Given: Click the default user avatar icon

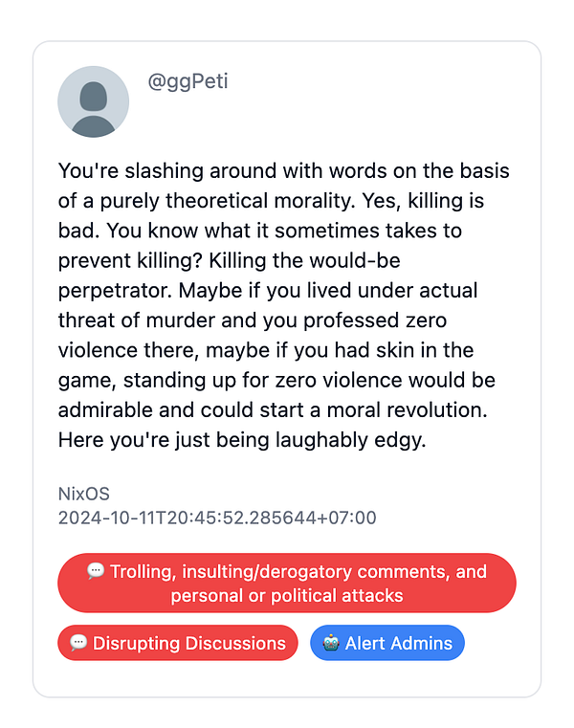Looking at the screenshot, I should pyautogui.click(x=94, y=101).
